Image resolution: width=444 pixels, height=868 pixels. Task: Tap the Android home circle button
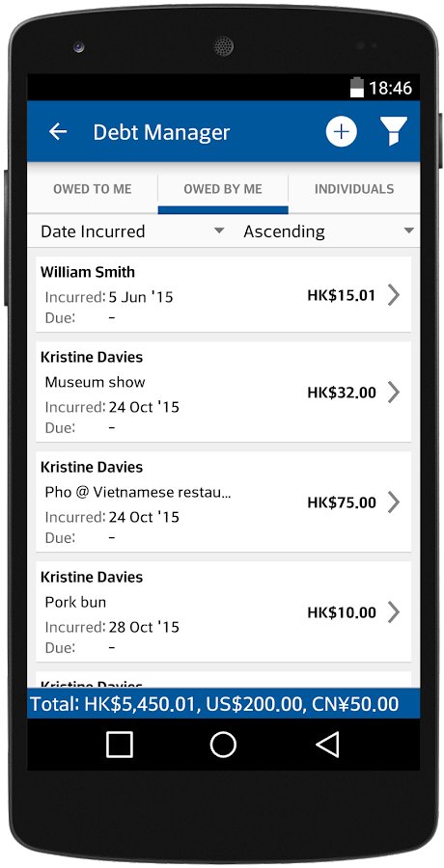(223, 744)
